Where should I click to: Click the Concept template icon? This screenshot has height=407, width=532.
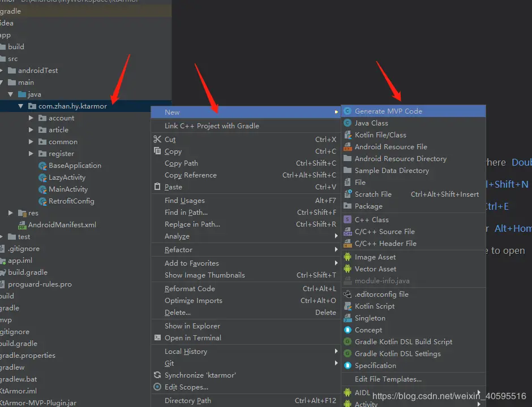[x=347, y=330]
